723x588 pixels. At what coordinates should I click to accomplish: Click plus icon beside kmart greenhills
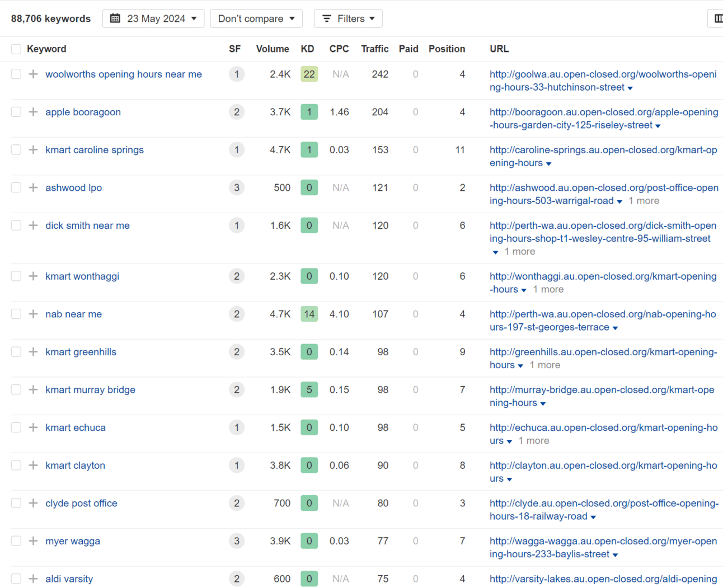tap(34, 352)
